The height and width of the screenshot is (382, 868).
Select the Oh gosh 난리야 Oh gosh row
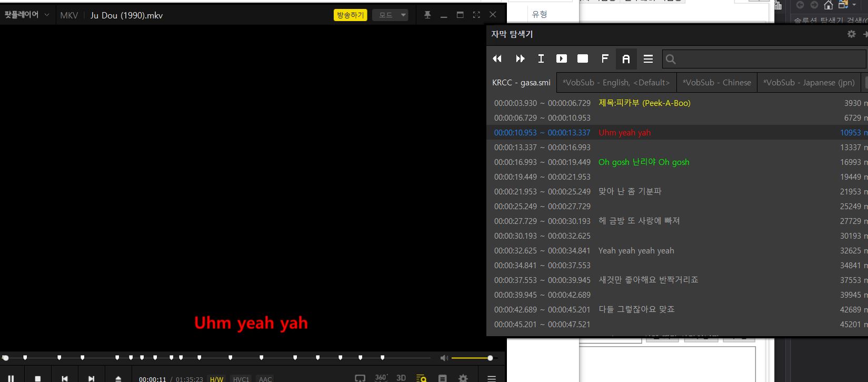tap(677, 162)
